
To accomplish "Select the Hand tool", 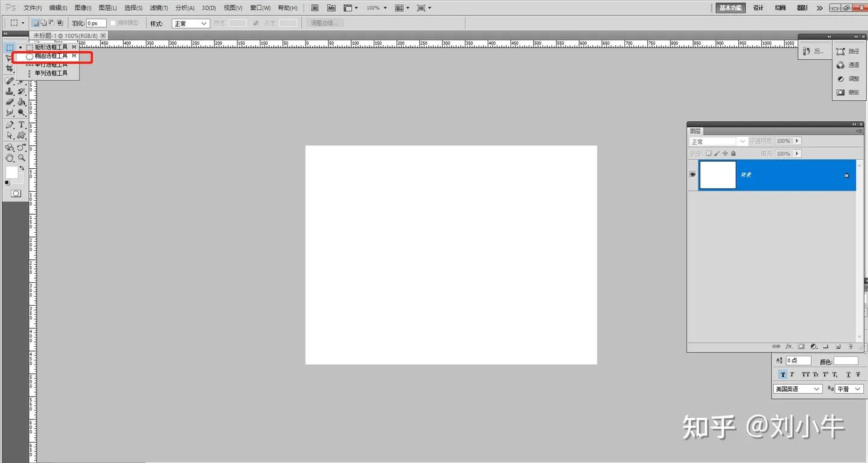I will click(10, 158).
